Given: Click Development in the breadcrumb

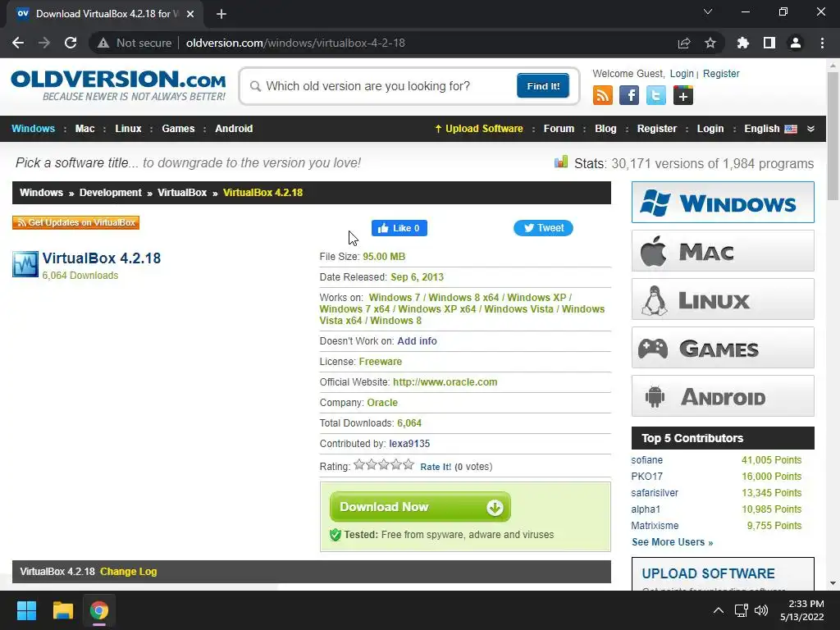Looking at the screenshot, I should 111,192.
